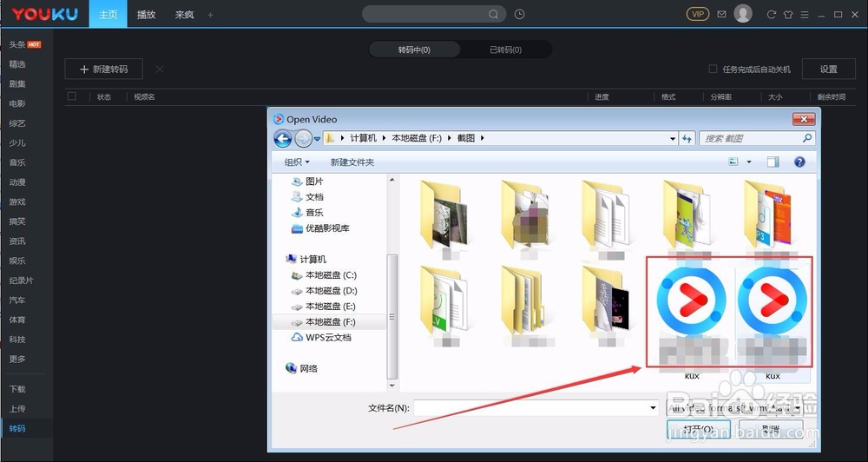Select the first kux video file
The height and width of the screenshot is (462, 868).
(x=692, y=320)
